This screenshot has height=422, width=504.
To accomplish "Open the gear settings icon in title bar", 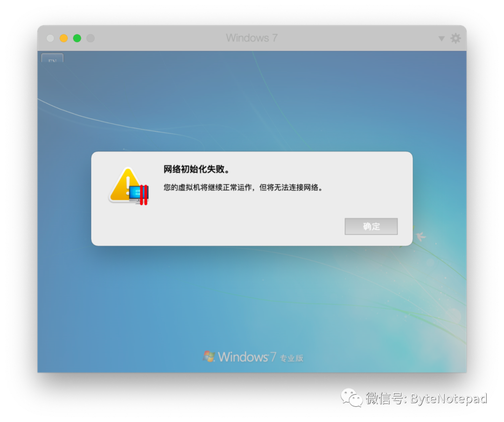I will (455, 38).
